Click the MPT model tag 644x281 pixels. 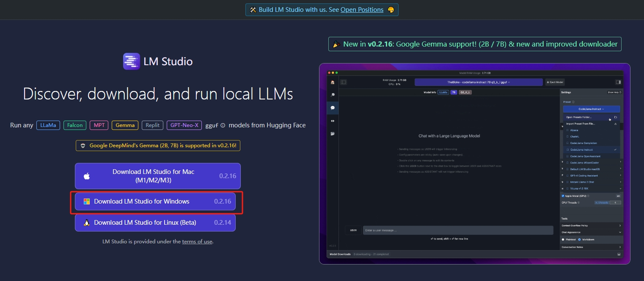coord(99,125)
